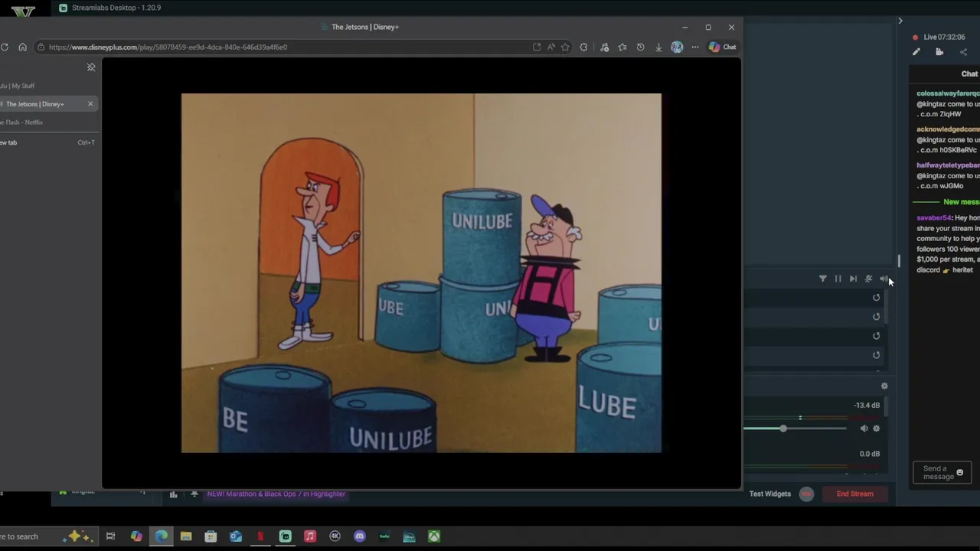Viewport: 980px width, 551px height.
Task: Open Edge browsing history icon
Action: click(640, 47)
